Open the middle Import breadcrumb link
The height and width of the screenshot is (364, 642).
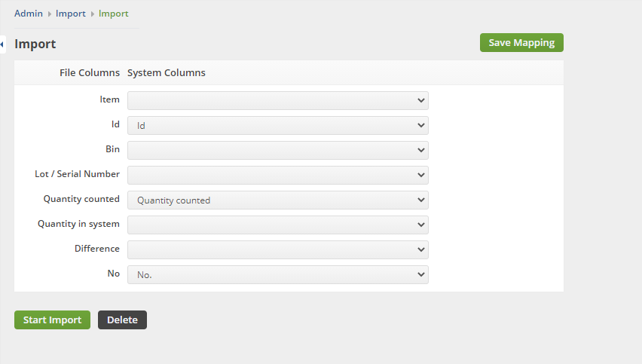pyautogui.click(x=70, y=14)
